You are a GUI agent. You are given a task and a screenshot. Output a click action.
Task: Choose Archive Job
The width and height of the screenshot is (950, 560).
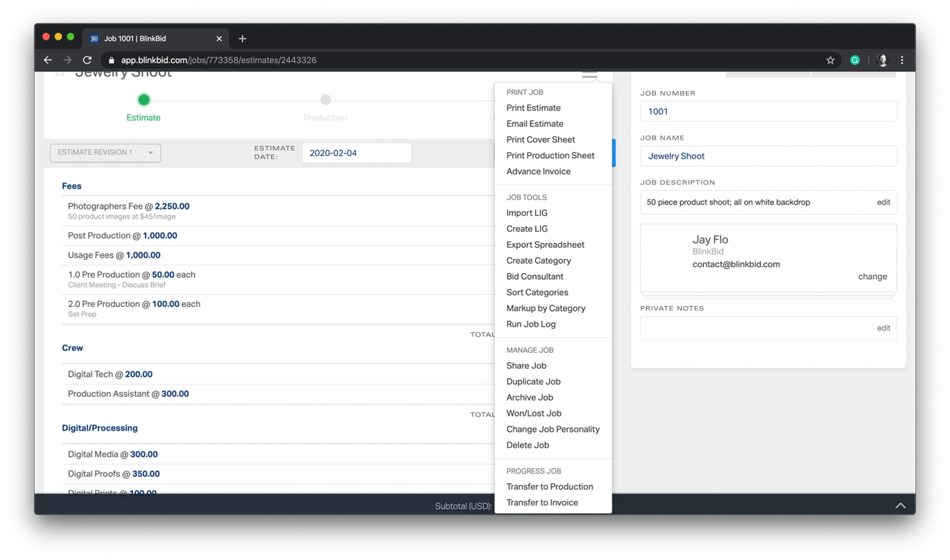(530, 397)
